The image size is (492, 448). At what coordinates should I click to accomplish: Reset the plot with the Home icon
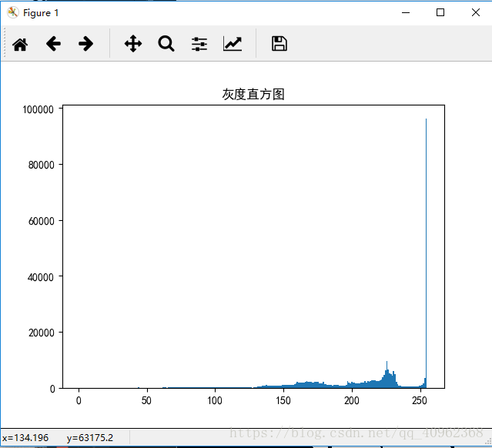[x=20, y=44]
